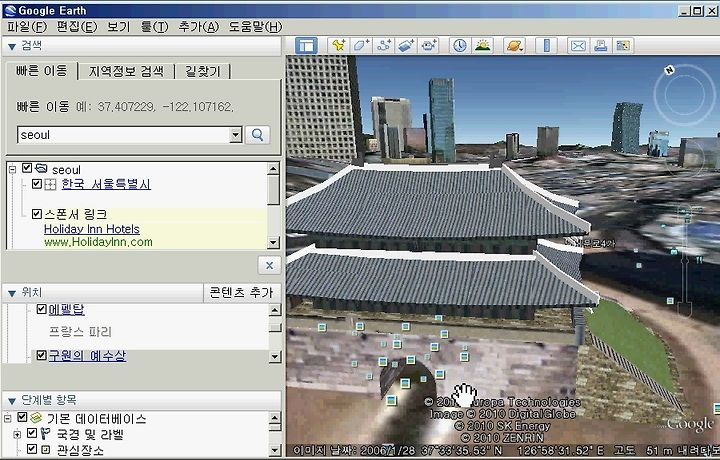
Task: Toggle the 구원의 예수상 checkbox
Action: (41, 355)
